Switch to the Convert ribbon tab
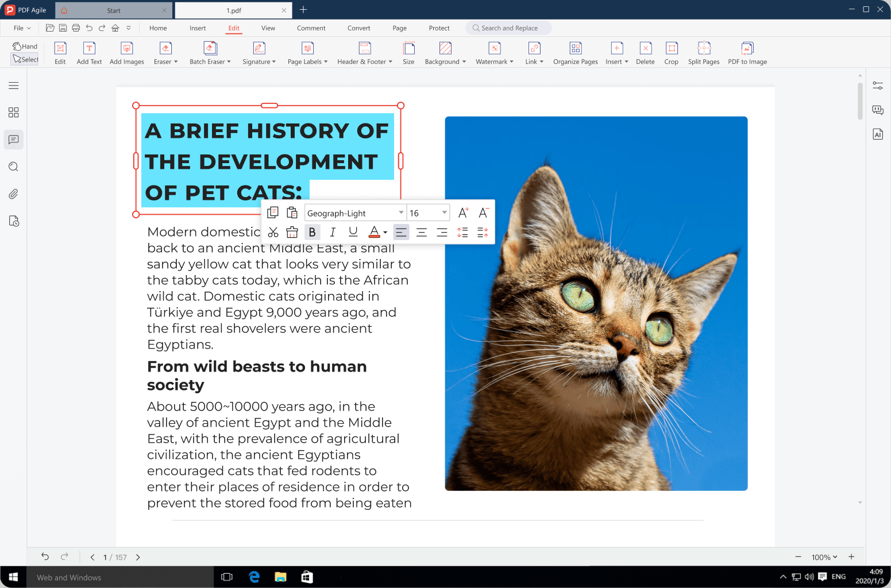The image size is (891, 588). tap(358, 28)
